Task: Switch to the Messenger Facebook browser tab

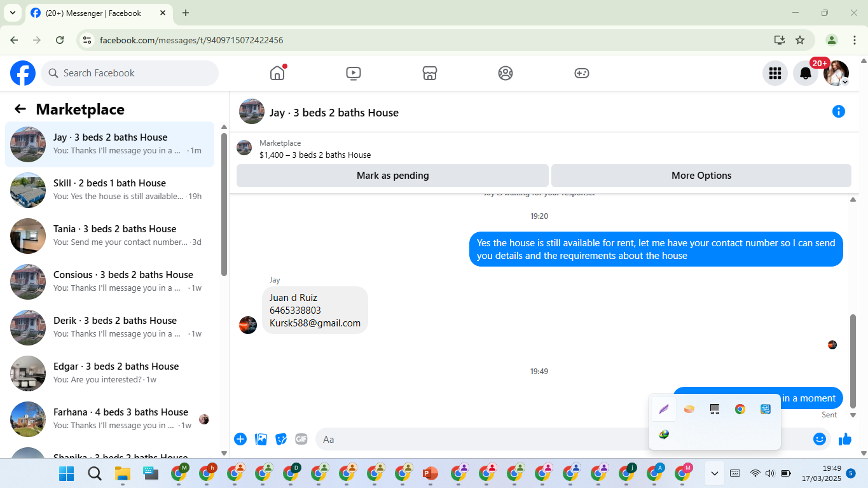Action: point(99,13)
